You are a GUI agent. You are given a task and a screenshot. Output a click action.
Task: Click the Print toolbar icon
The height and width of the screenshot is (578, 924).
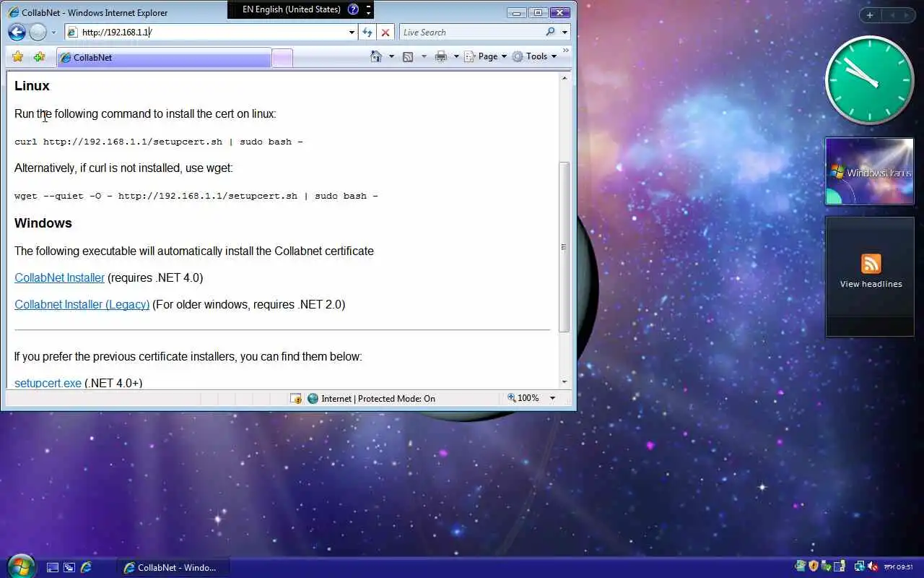[441, 56]
